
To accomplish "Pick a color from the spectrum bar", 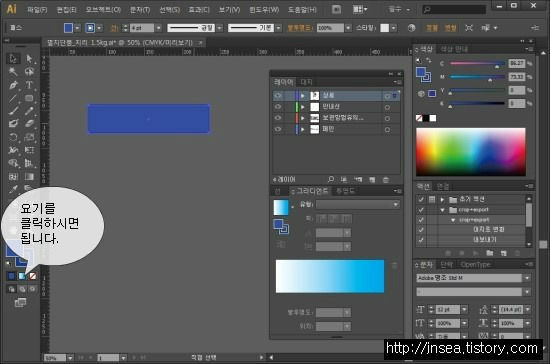I will click(471, 152).
